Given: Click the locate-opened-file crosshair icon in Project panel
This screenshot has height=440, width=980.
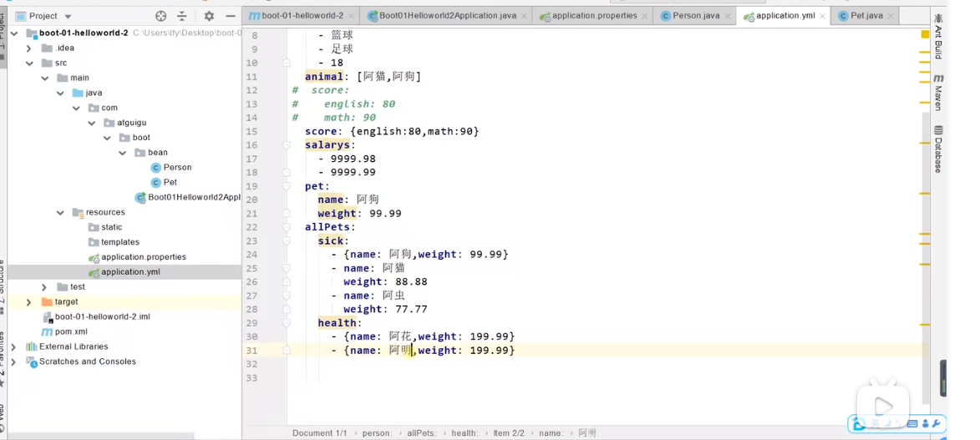Looking at the screenshot, I should click(x=160, y=16).
